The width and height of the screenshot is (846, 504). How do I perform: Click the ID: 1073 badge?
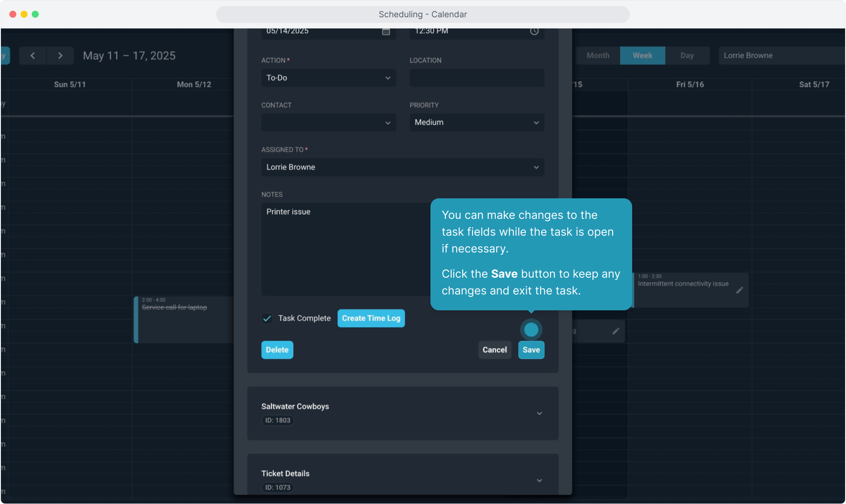pos(278,488)
